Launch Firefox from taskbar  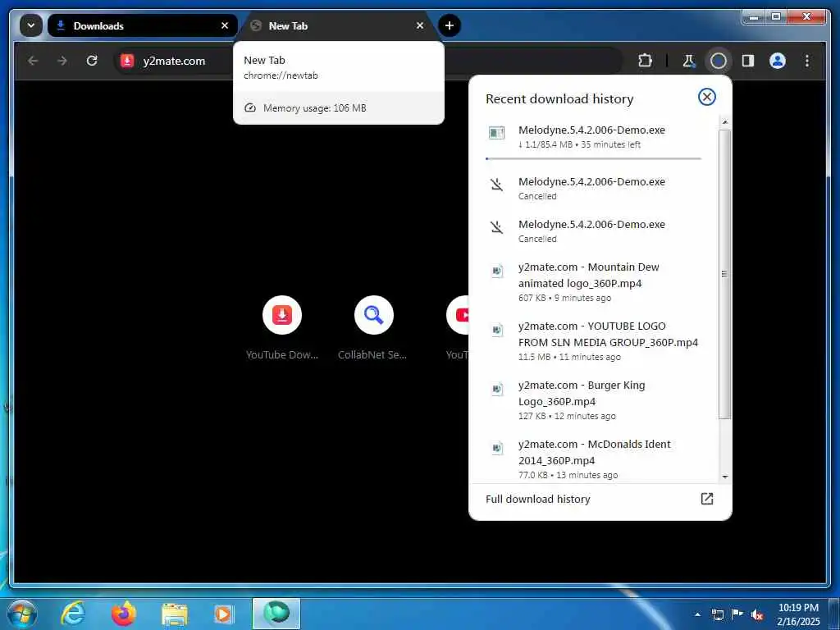(124, 614)
